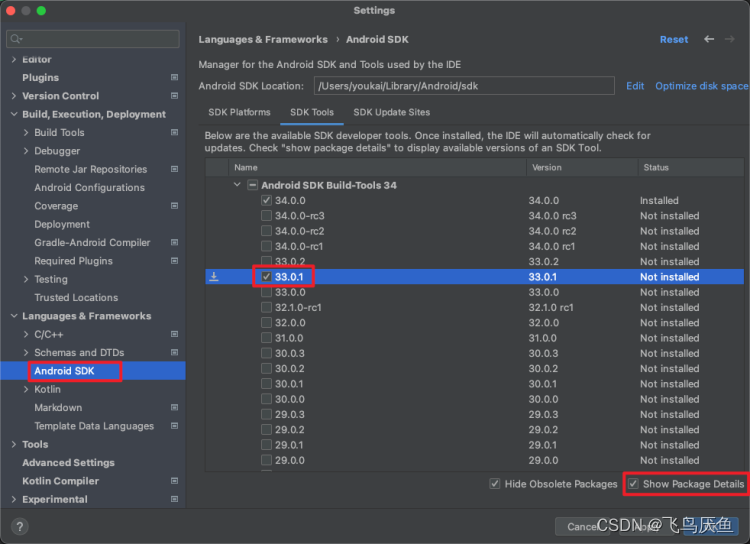The image size is (750, 544).
Task: Click the project-level icon beside C/C++
Action: (x=175, y=334)
